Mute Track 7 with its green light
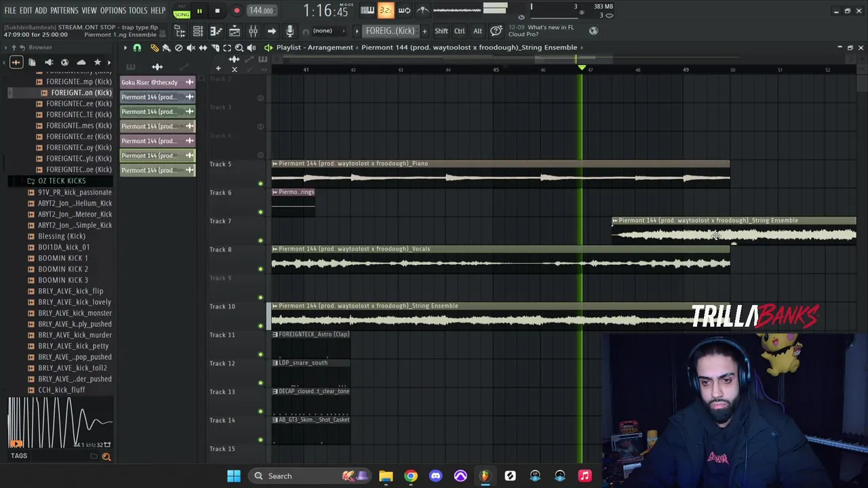 pyautogui.click(x=260, y=241)
